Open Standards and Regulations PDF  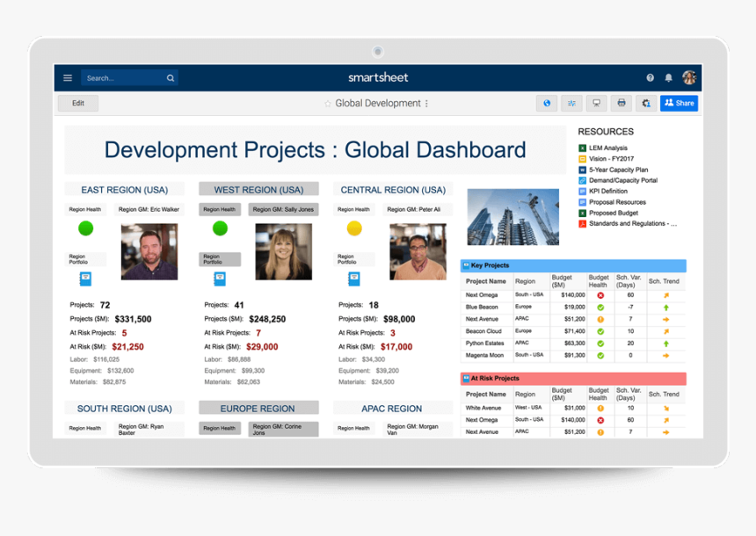pyautogui.click(x=633, y=224)
